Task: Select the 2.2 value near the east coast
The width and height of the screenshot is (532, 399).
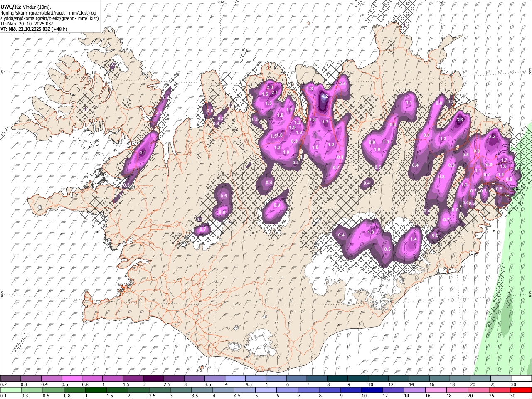Action: click(493, 136)
